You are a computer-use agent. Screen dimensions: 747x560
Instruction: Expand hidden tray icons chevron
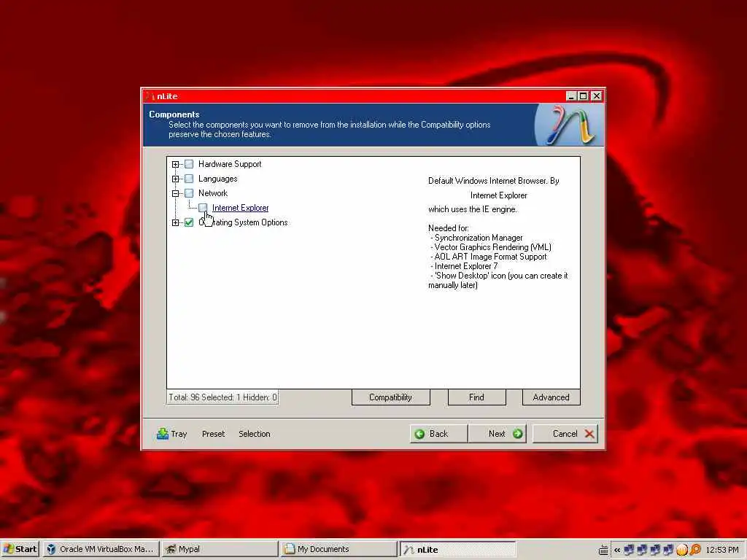pyautogui.click(x=617, y=550)
